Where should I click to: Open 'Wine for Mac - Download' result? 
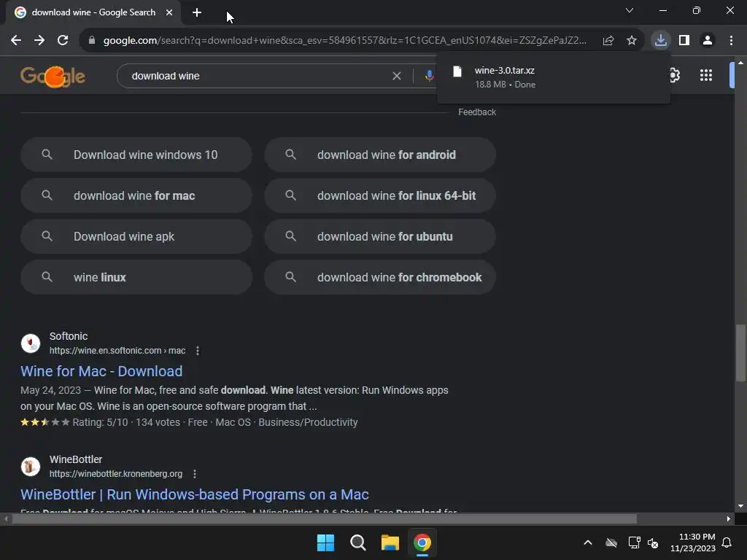101,371
